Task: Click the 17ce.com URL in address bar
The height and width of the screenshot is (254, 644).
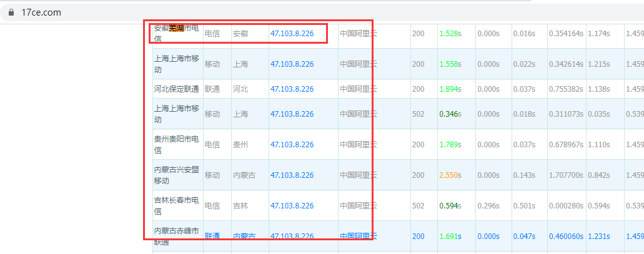Action: (x=41, y=12)
